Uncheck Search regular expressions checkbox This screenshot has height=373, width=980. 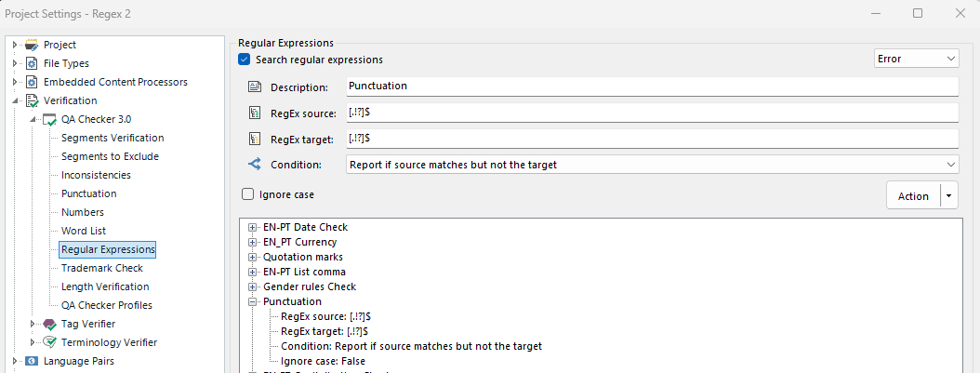point(245,60)
